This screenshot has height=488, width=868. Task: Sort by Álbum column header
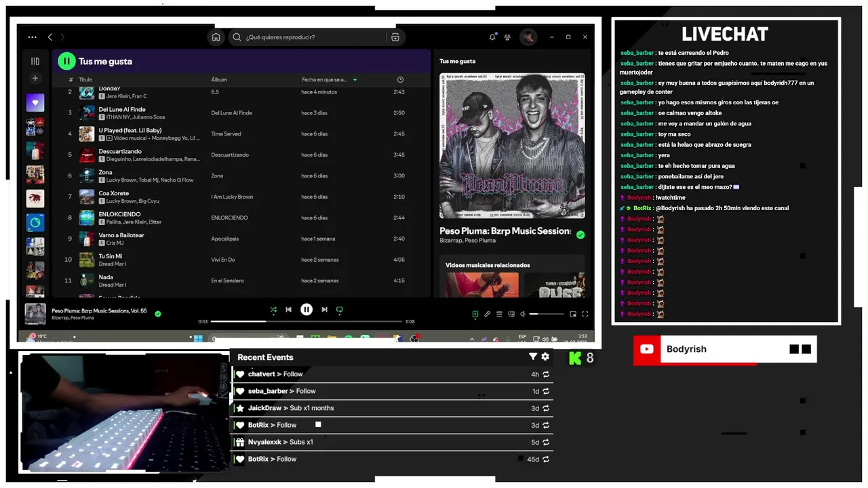click(x=219, y=80)
